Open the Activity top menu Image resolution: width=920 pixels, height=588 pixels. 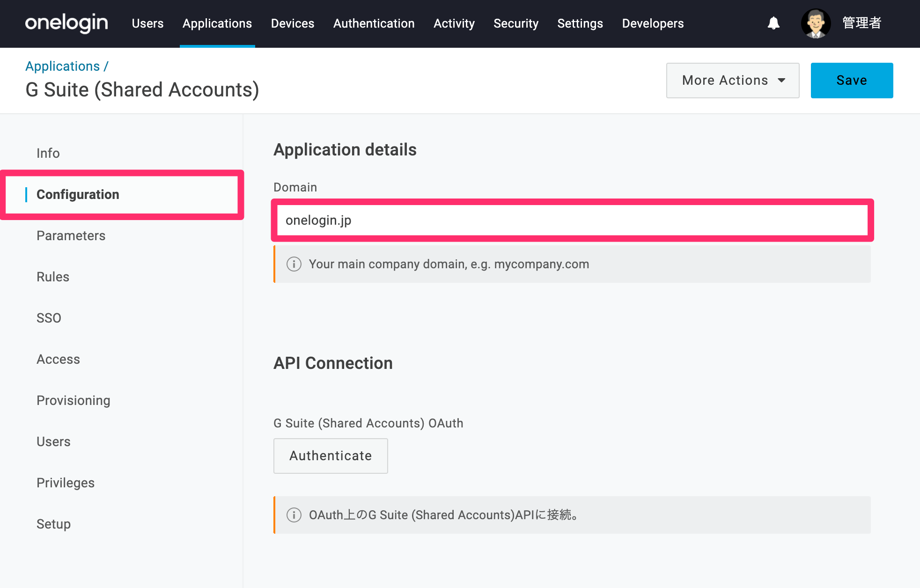coord(454,23)
